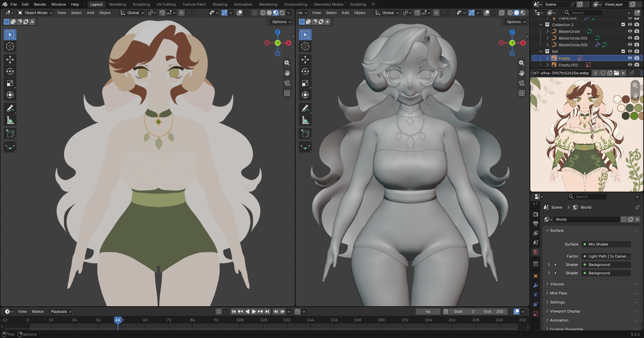The height and width of the screenshot is (338, 644).
Task: Open the Modifiers properties tab
Action: (x=536, y=285)
